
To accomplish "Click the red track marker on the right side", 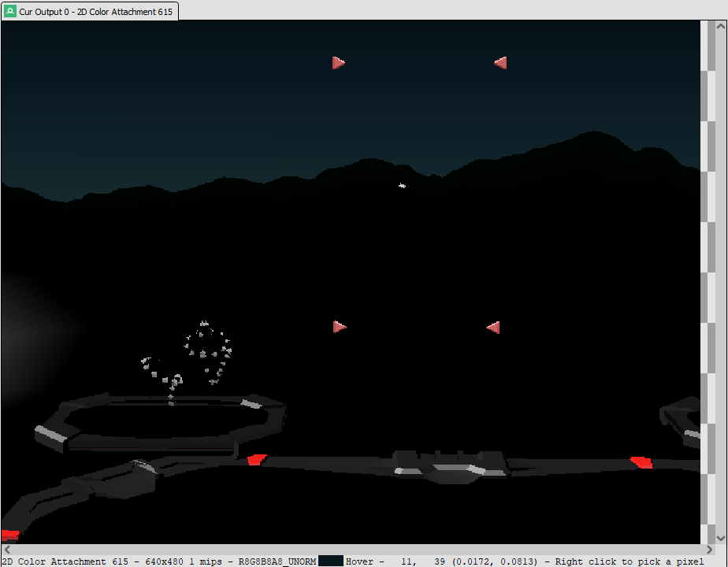I will tap(641, 462).
